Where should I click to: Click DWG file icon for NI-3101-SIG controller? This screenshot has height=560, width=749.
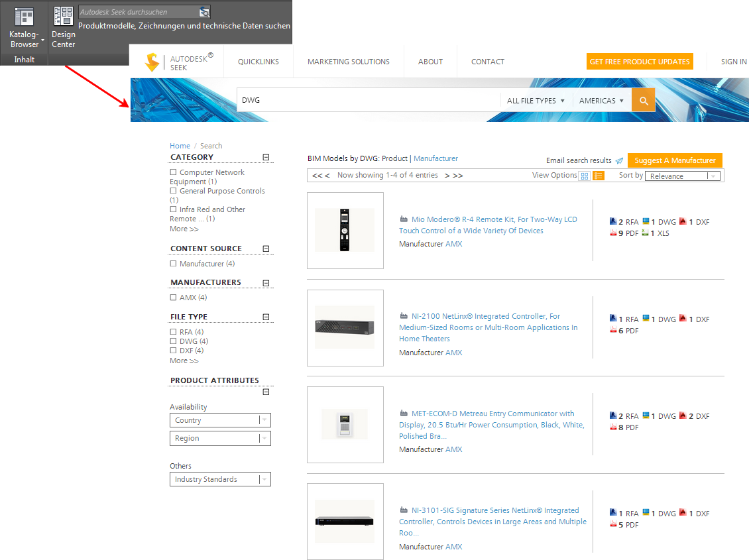(x=646, y=513)
